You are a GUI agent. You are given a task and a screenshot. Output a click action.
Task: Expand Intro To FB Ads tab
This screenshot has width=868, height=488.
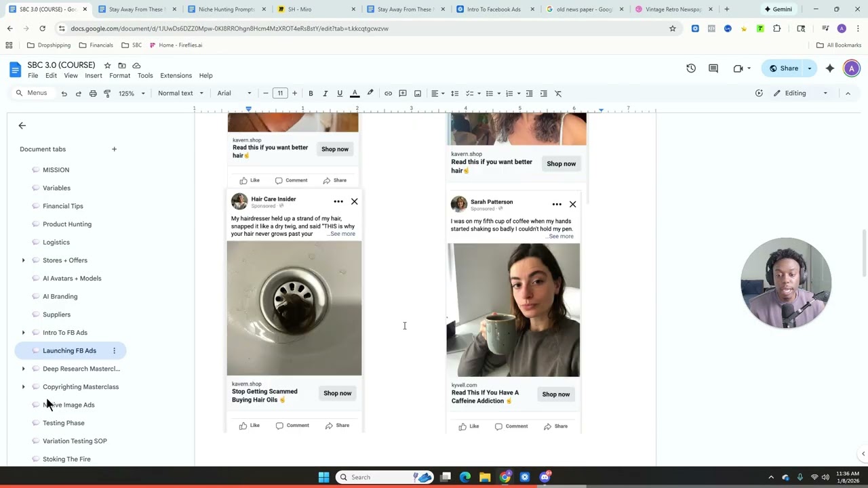click(x=23, y=333)
